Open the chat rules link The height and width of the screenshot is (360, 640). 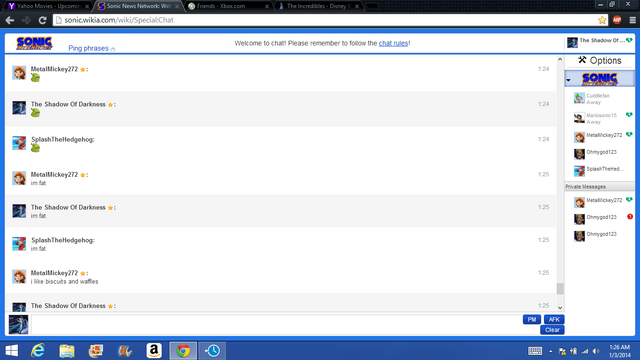(393, 43)
